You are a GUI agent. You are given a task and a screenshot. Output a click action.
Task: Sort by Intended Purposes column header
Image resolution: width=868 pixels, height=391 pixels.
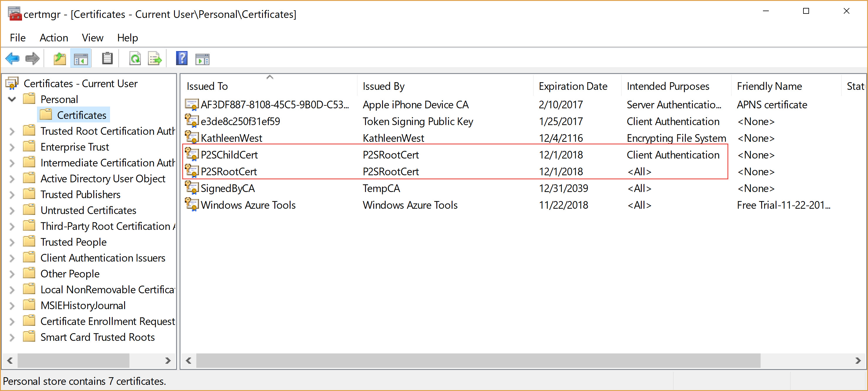click(x=676, y=86)
